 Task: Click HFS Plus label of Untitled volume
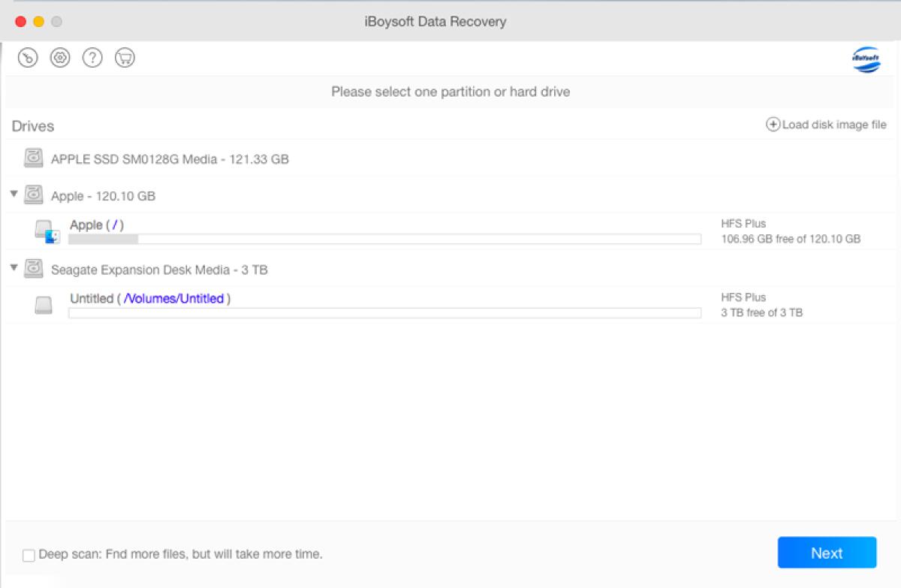(x=743, y=297)
